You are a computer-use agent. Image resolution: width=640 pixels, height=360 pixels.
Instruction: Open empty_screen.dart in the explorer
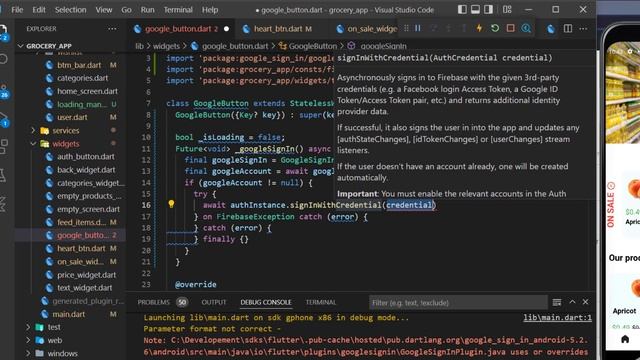pos(88,209)
